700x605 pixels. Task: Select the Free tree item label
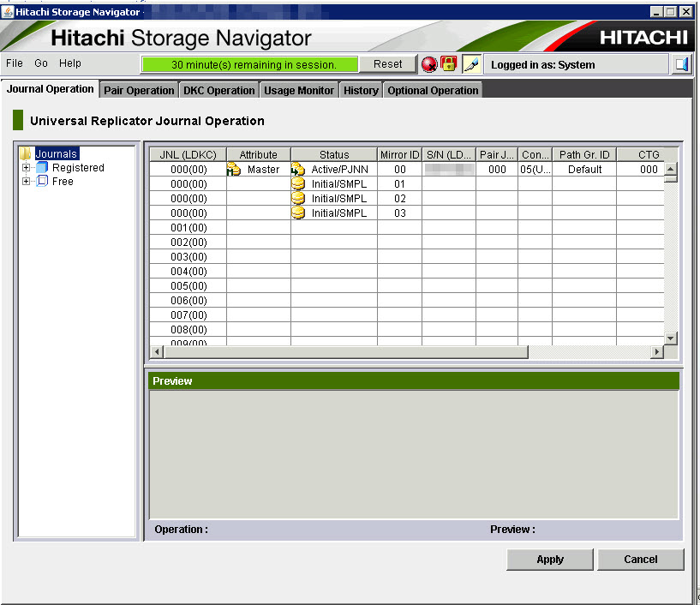click(x=63, y=182)
